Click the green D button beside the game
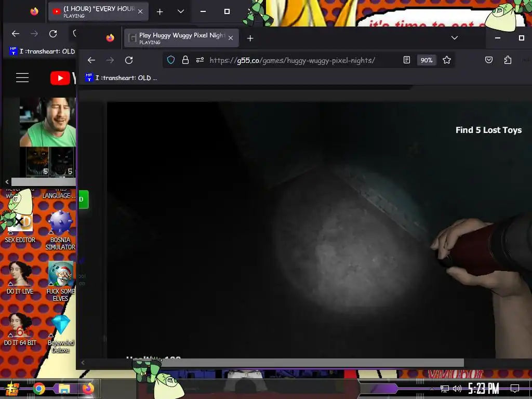Image resolution: width=532 pixels, height=399 pixels. coord(84,199)
